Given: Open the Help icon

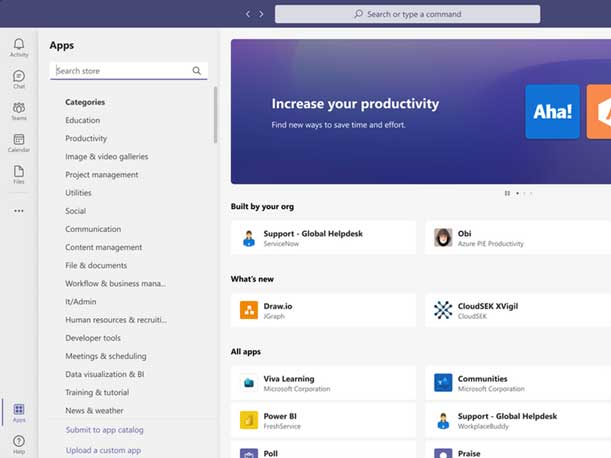Looking at the screenshot, I should coord(18,443).
